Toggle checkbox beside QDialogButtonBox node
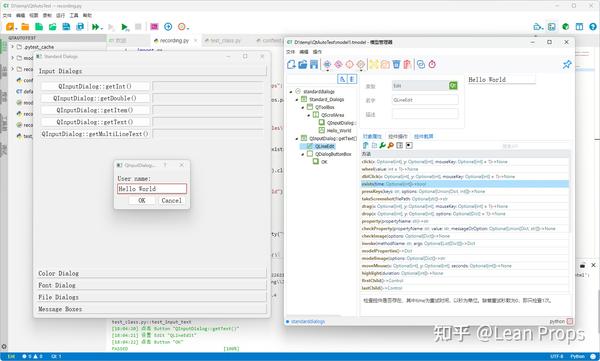 pyautogui.click(x=310, y=154)
